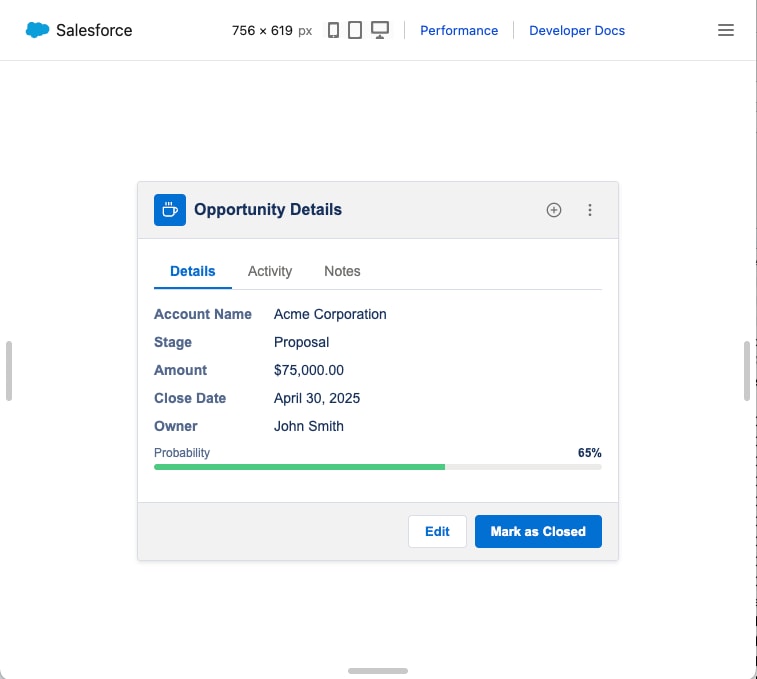Click the bottom resize handle

click(378, 671)
